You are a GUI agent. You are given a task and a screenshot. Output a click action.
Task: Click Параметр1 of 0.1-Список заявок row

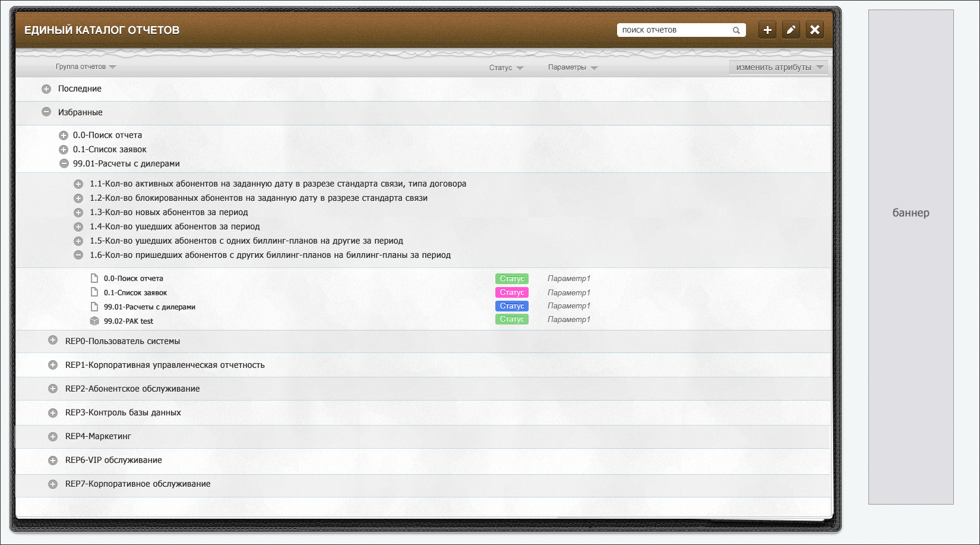click(x=569, y=293)
